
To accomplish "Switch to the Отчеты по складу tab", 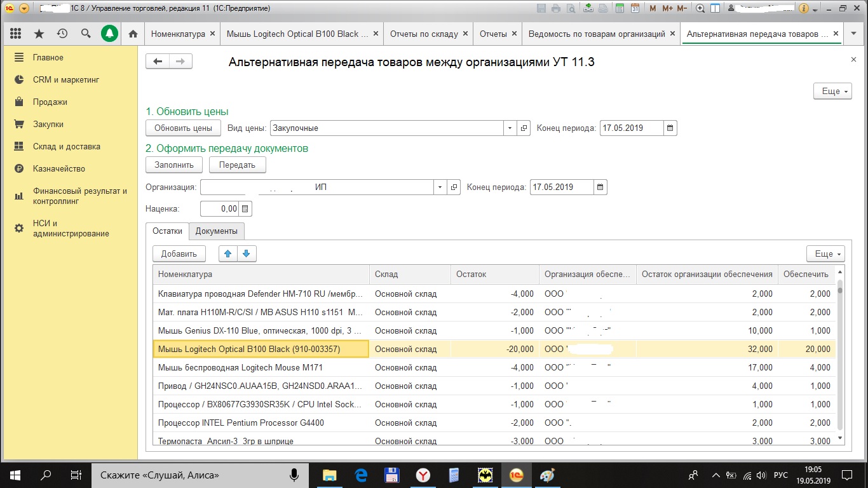I will coord(425,34).
